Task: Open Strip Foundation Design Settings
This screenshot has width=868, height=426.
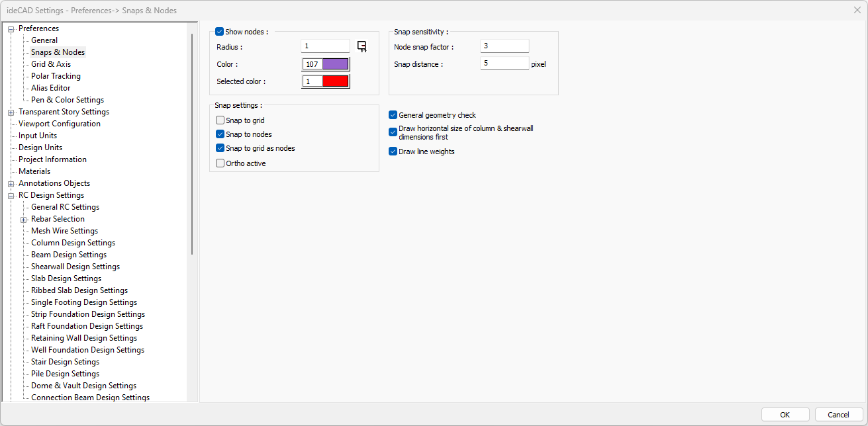Action: click(x=88, y=314)
